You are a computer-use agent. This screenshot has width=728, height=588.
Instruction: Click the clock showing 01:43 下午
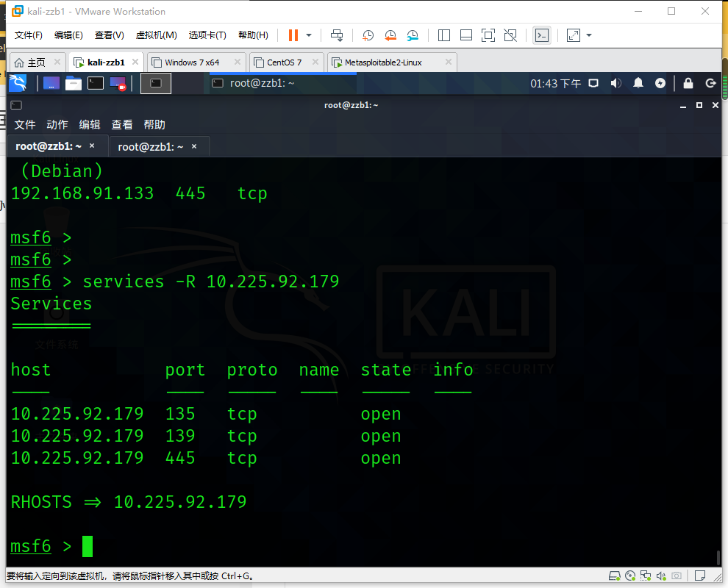[x=555, y=83]
